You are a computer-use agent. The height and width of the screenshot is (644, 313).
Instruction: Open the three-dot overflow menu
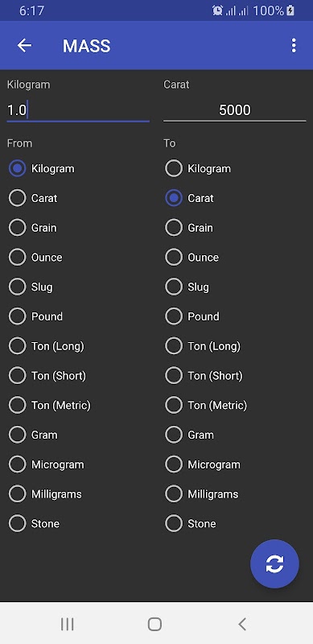[293, 45]
